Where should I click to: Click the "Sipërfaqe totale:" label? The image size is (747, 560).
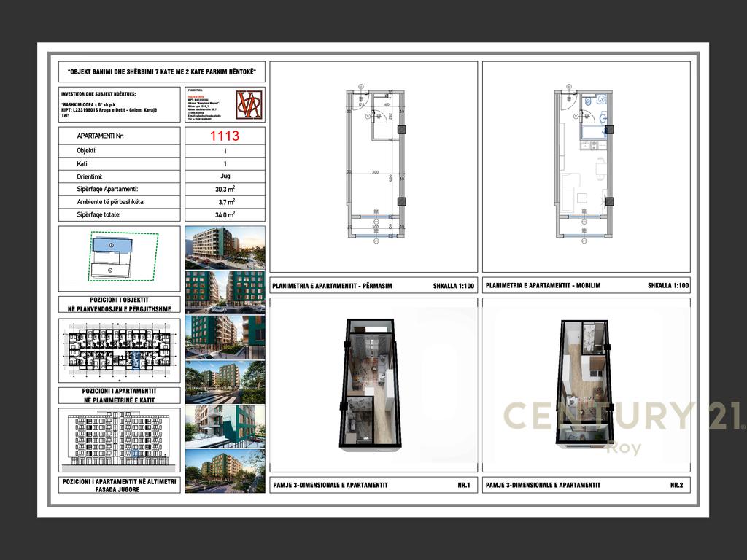click(98, 215)
